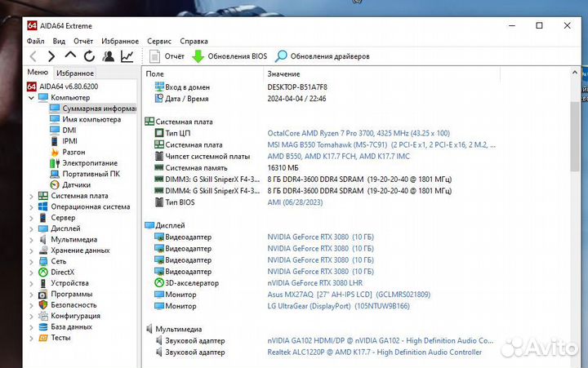
Task: Open the user manager person icon
Action: [x=109, y=56]
